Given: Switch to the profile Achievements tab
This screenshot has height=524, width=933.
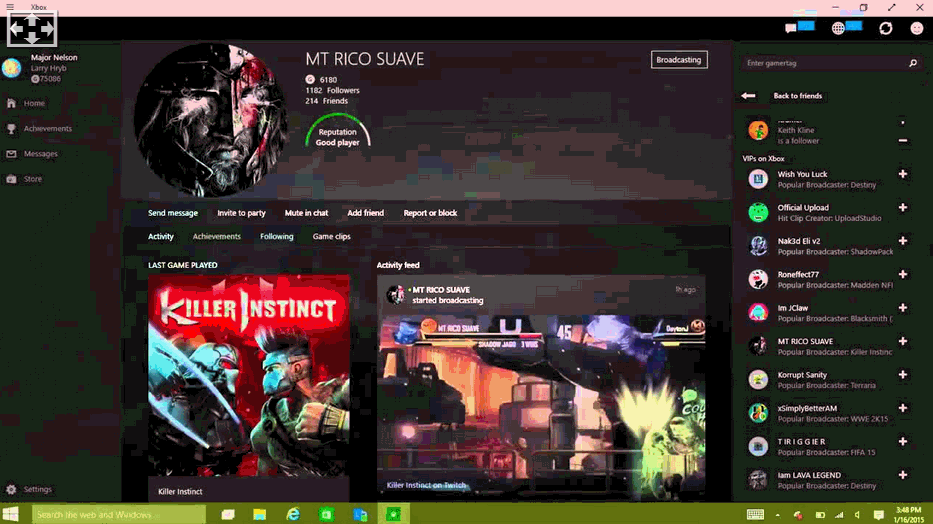Looking at the screenshot, I should click(x=217, y=236).
